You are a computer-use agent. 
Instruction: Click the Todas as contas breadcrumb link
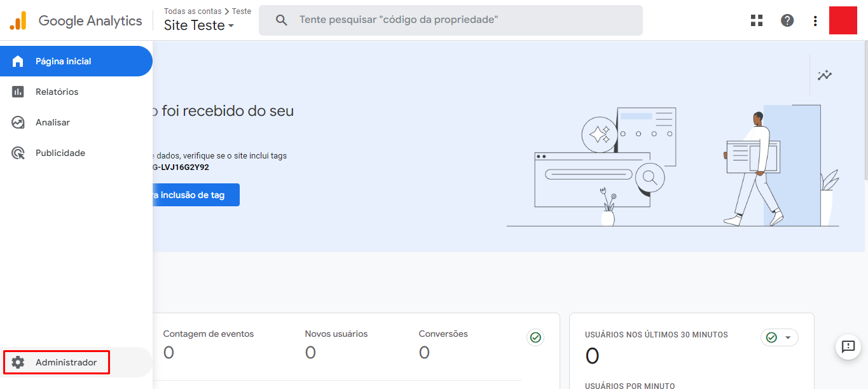click(193, 11)
